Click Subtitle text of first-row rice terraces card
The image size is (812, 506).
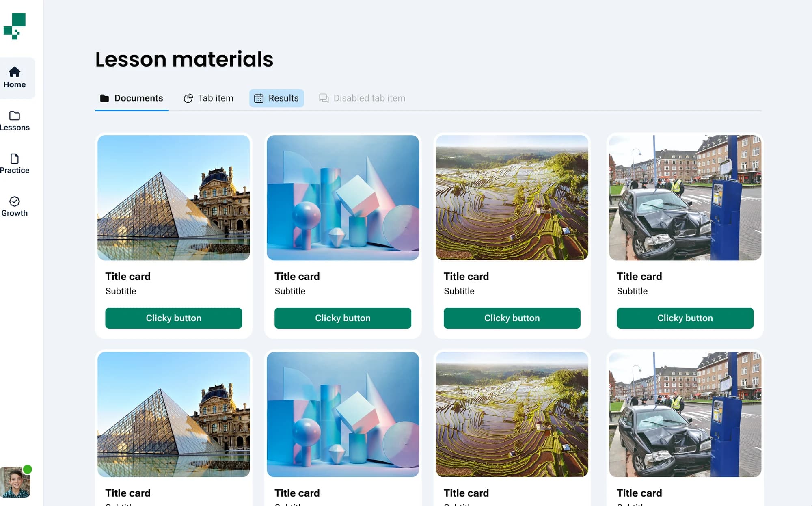(459, 291)
